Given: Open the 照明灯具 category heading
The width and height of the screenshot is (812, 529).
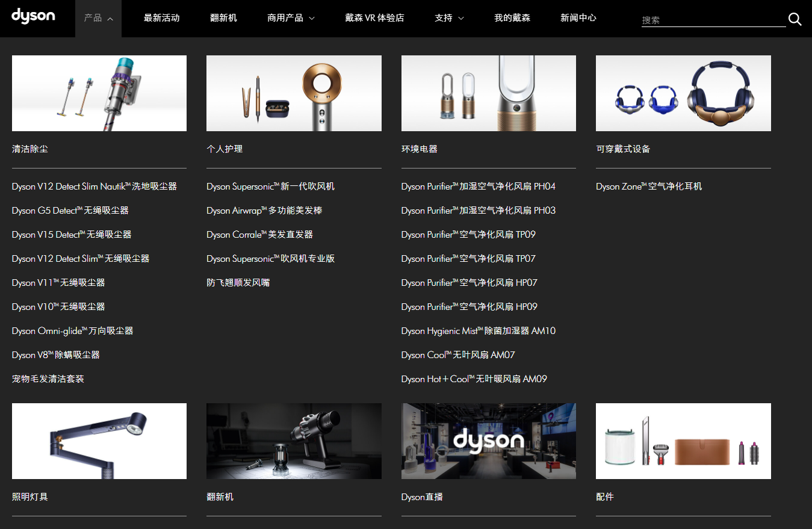Looking at the screenshot, I should click(x=30, y=497).
